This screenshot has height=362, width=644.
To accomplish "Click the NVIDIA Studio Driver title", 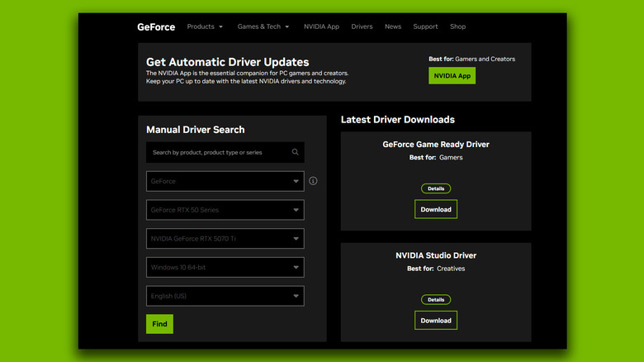I will tap(436, 255).
